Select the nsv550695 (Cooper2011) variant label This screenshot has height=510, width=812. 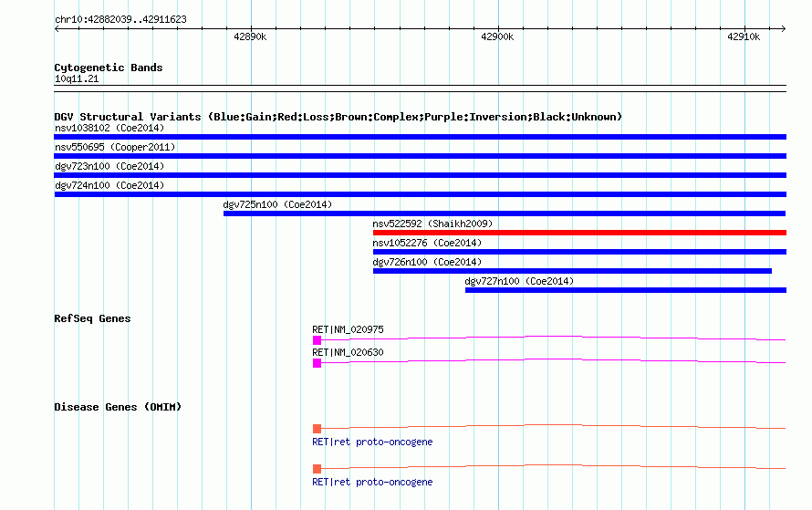click(115, 147)
